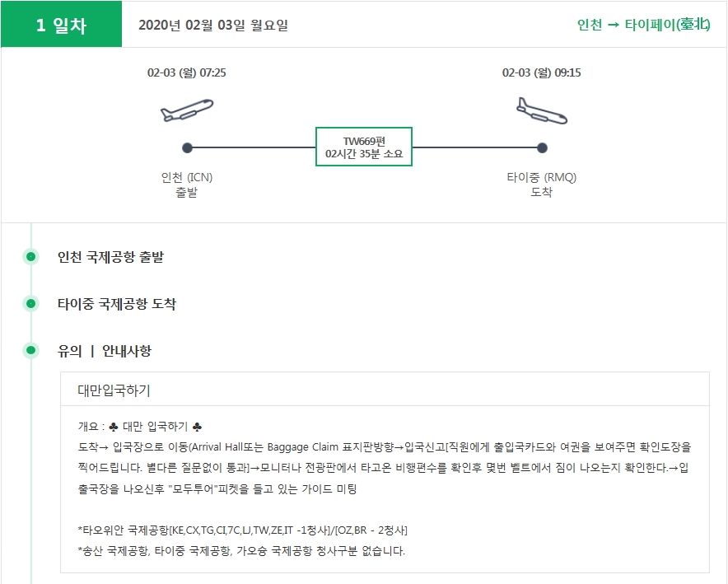The width and height of the screenshot is (728, 584).
Task: Click the 2020년 02월 03일 월요일 date
Action: (x=213, y=25)
